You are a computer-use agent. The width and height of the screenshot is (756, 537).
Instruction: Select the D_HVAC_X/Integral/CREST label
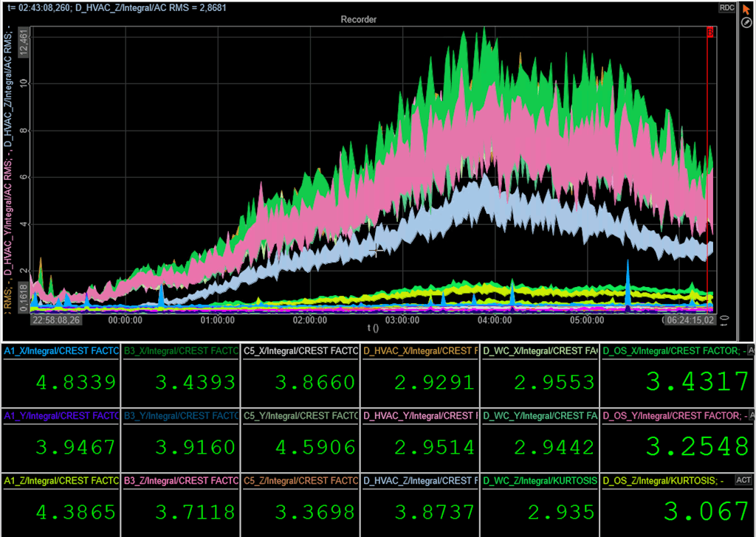click(420, 350)
